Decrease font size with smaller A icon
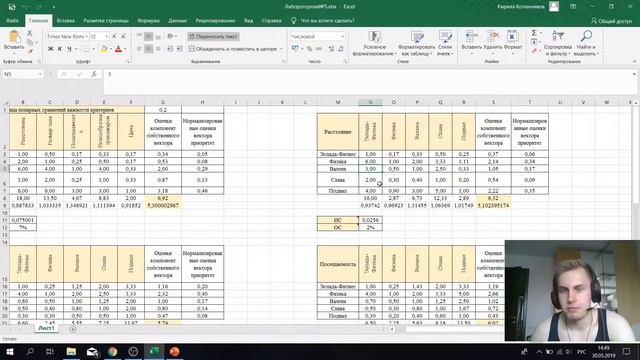The height and width of the screenshot is (360, 640). [123, 36]
